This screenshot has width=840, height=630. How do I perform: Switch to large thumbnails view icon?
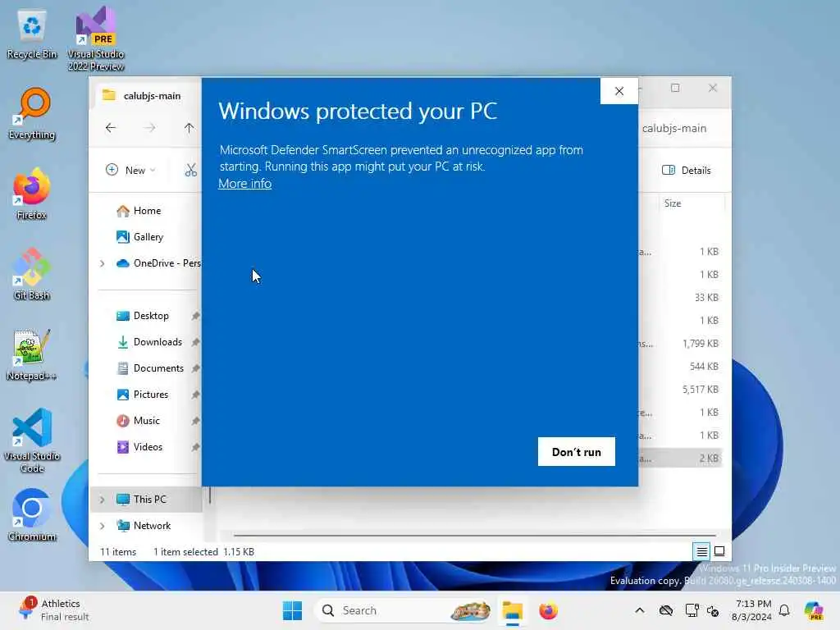pyautogui.click(x=719, y=551)
